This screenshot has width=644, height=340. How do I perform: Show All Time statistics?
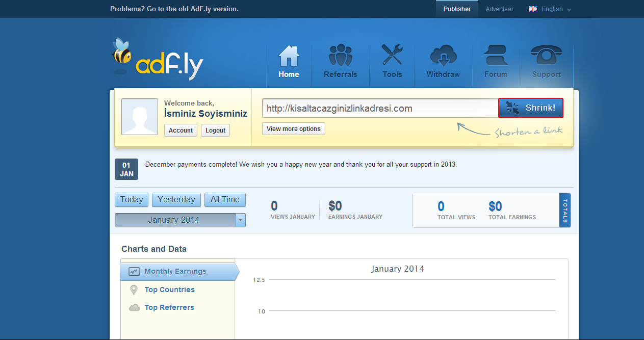pyautogui.click(x=225, y=200)
